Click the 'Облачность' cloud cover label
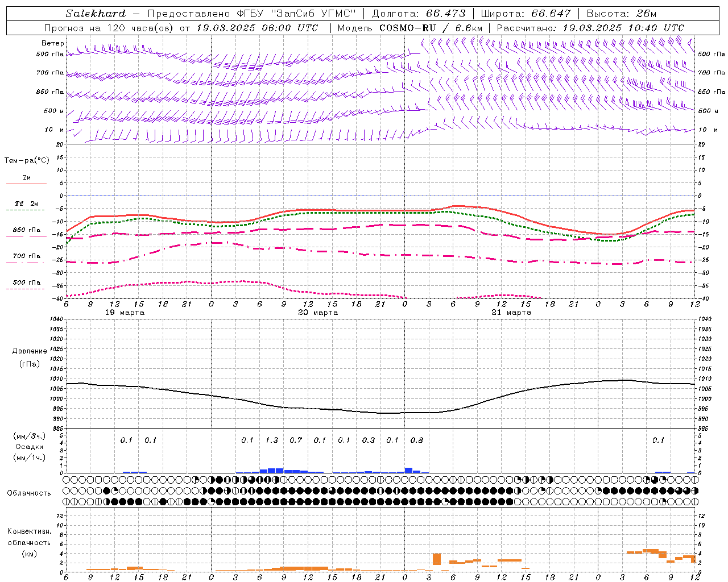The width and height of the screenshot is (728, 582). coord(29,493)
